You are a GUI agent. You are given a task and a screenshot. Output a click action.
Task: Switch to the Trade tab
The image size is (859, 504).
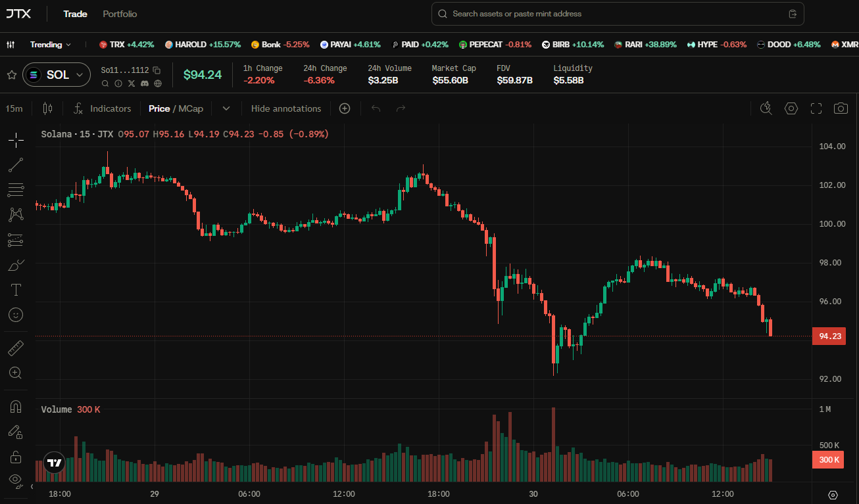click(75, 14)
